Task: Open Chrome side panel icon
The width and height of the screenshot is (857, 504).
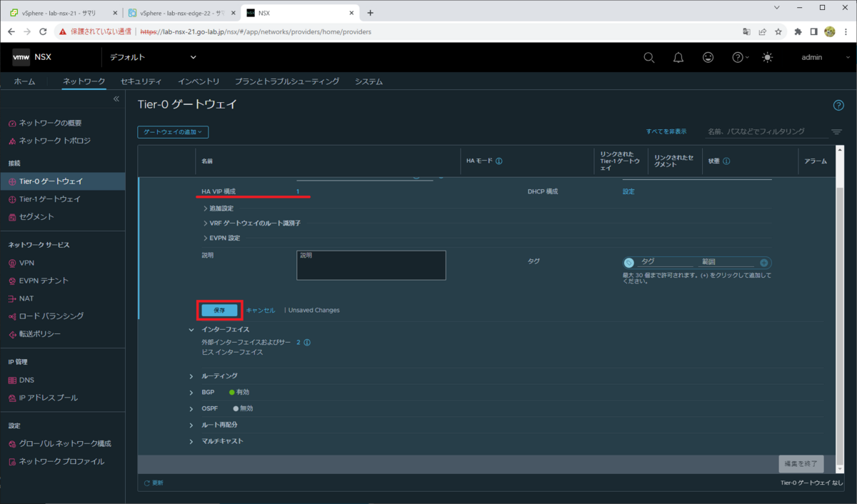Action: click(814, 31)
